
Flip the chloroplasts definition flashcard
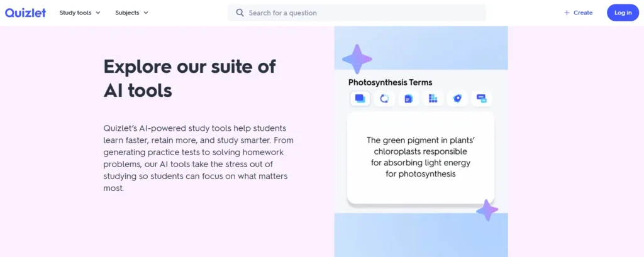coord(421,158)
